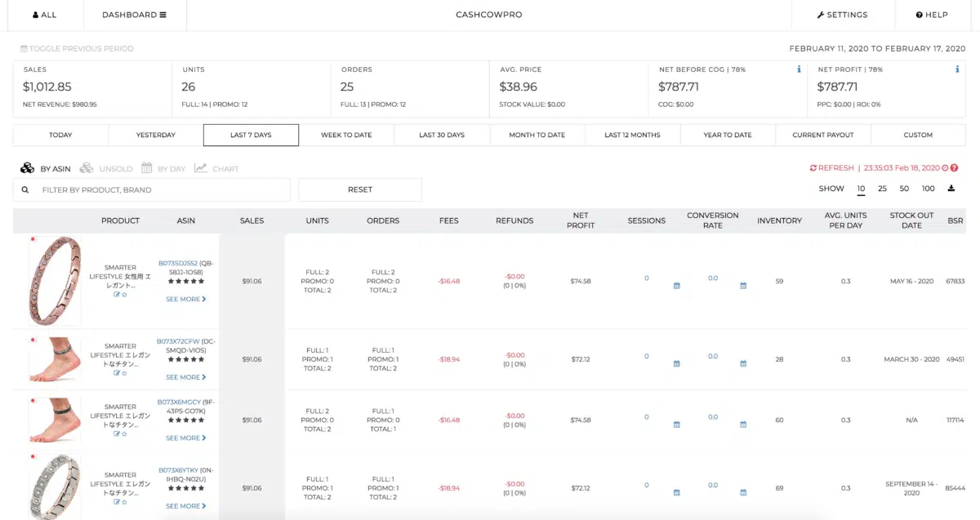Show 50 rows per page

(904, 189)
